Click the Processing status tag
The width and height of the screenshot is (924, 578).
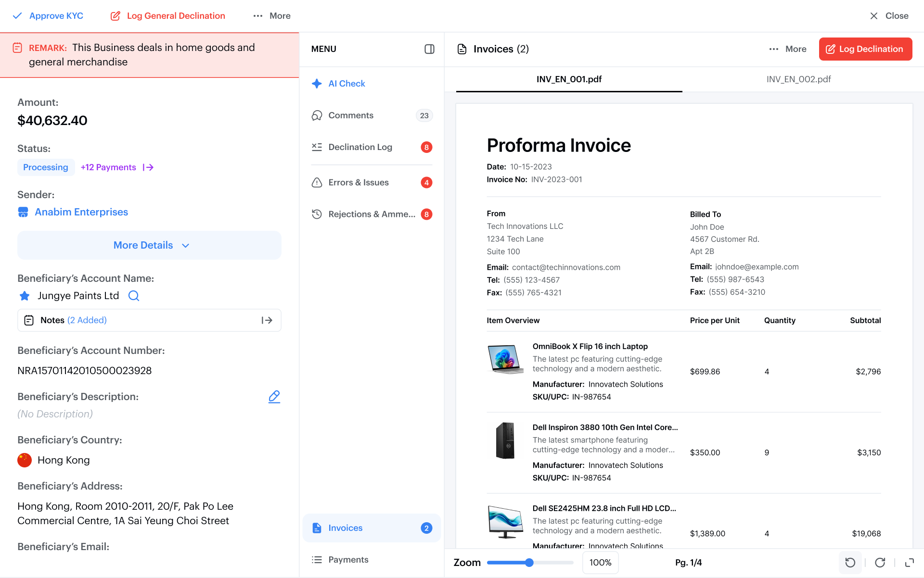pyautogui.click(x=46, y=167)
